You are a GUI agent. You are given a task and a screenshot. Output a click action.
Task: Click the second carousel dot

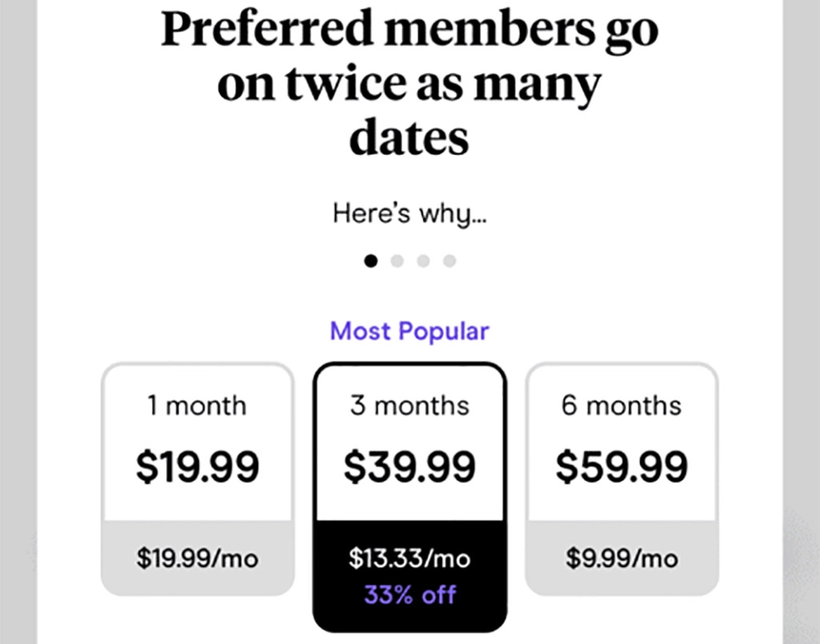(x=397, y=260)
